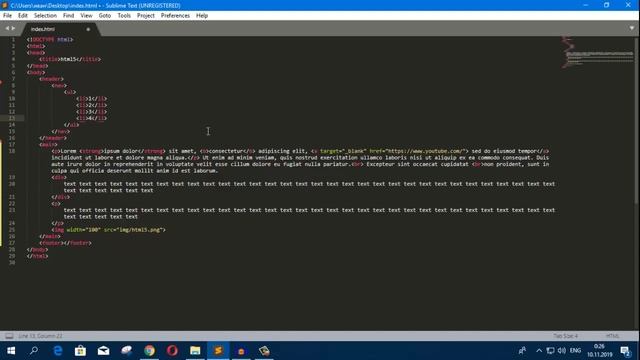Click Line 13, Column status text
640x360 pixels.
point(40,336)
